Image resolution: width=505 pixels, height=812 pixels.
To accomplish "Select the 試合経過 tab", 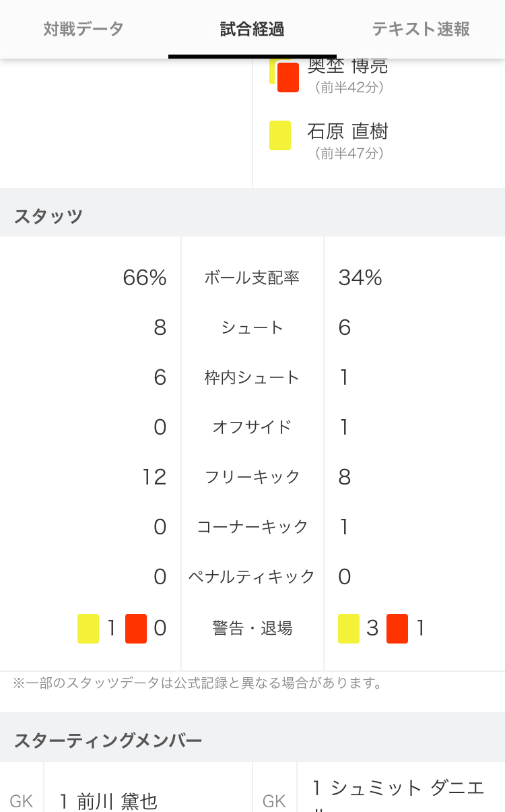I will tap(252, 29).
